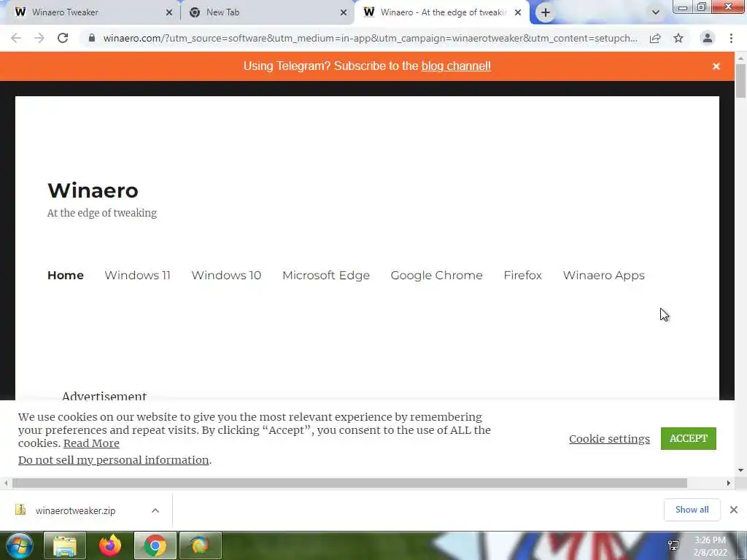747x560 pixels.
Task: Close the New Tab tab
Action: [344, 13]
